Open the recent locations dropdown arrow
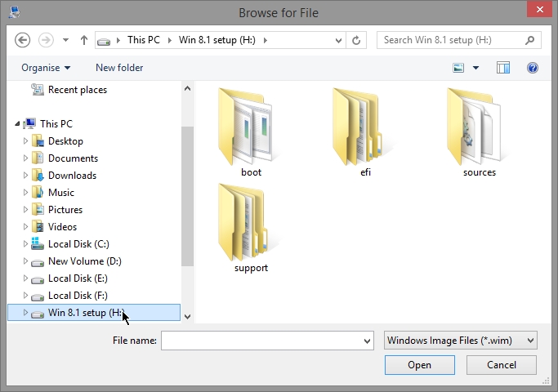The height and width of the screenshot is (392, 558). point(65,40)
